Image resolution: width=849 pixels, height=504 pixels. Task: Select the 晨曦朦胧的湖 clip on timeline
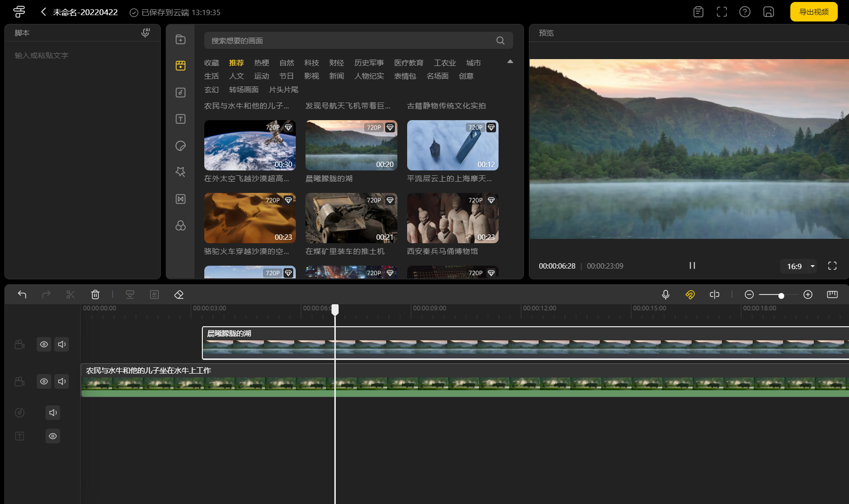(x=525, y=343)
